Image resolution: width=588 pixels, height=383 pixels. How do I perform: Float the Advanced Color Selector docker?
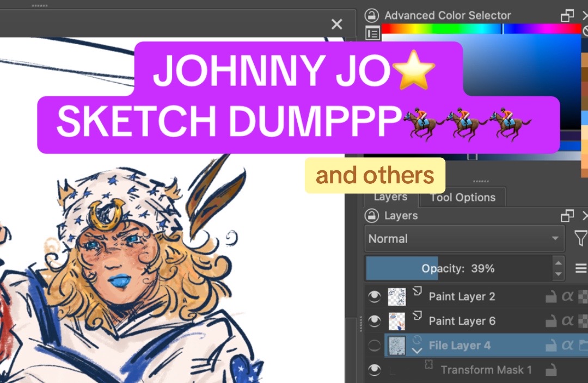coord(567,16)
